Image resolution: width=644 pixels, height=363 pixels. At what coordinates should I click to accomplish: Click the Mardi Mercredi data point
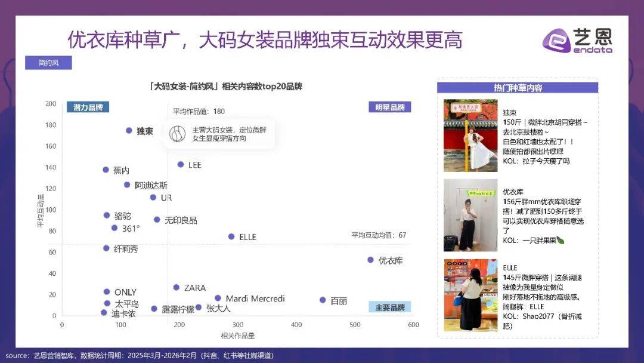click(x=218, y=299)
